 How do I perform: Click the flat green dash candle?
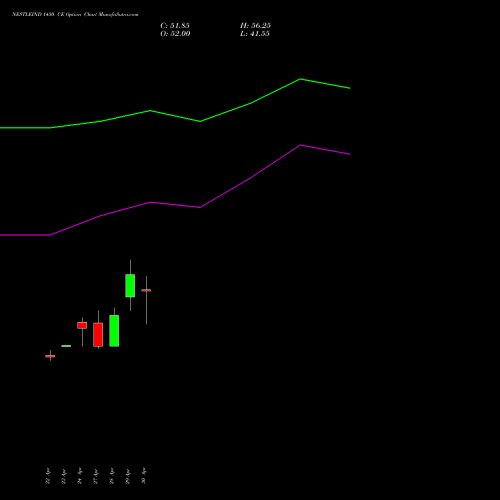pos(66,346)
